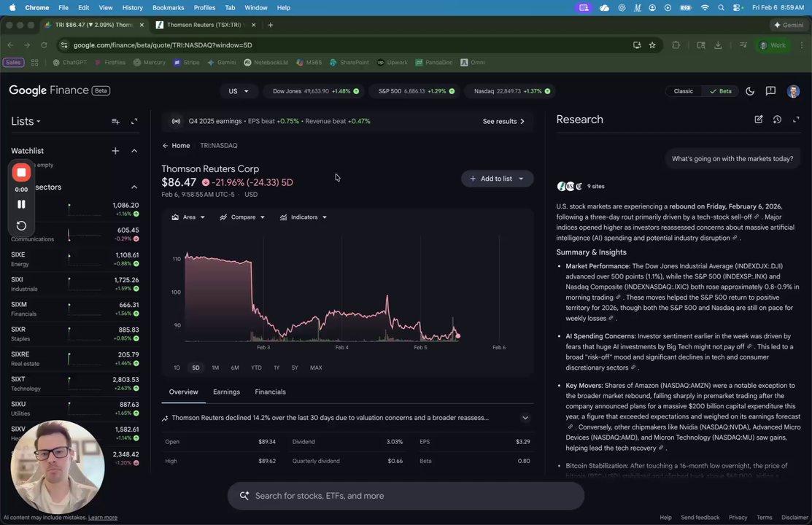This screenshot has width=812, height=525.
Task: Select the 5Y chart range
Action: tap(295, 367)
